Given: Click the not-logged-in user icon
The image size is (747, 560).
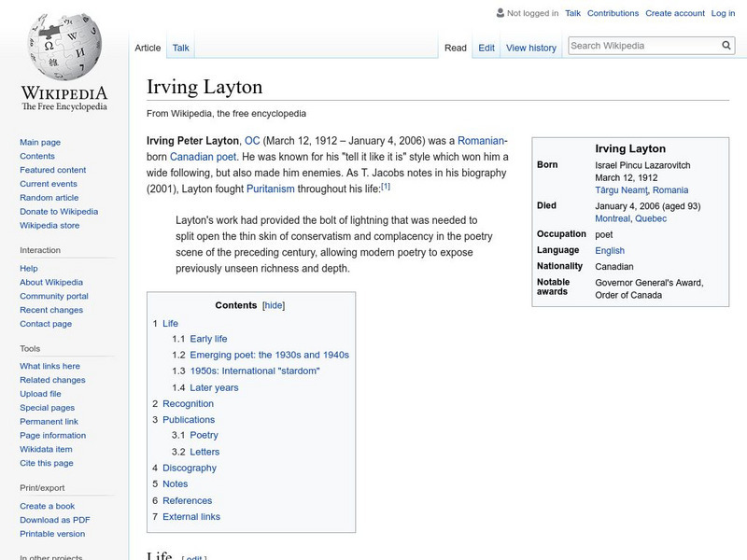Looking at the screenshot, I should [x=500, y=13].
